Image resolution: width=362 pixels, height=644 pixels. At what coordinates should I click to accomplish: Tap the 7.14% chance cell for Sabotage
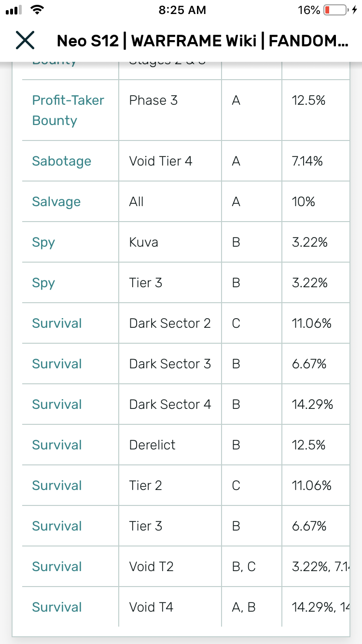pos(307,161)
